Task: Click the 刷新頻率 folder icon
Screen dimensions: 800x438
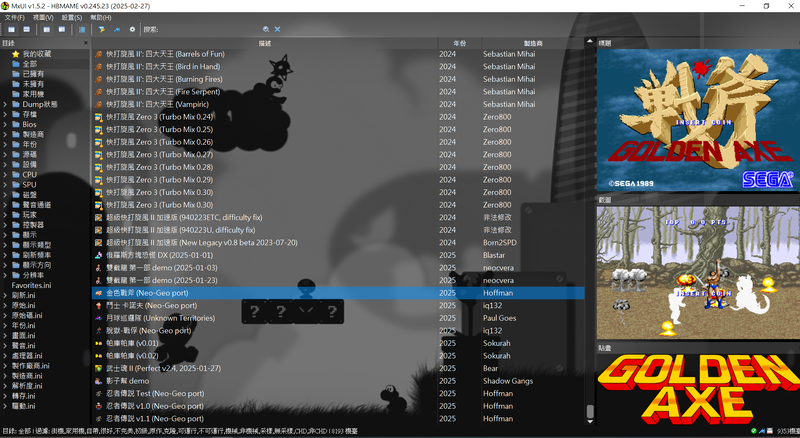Action: [16, 255]
